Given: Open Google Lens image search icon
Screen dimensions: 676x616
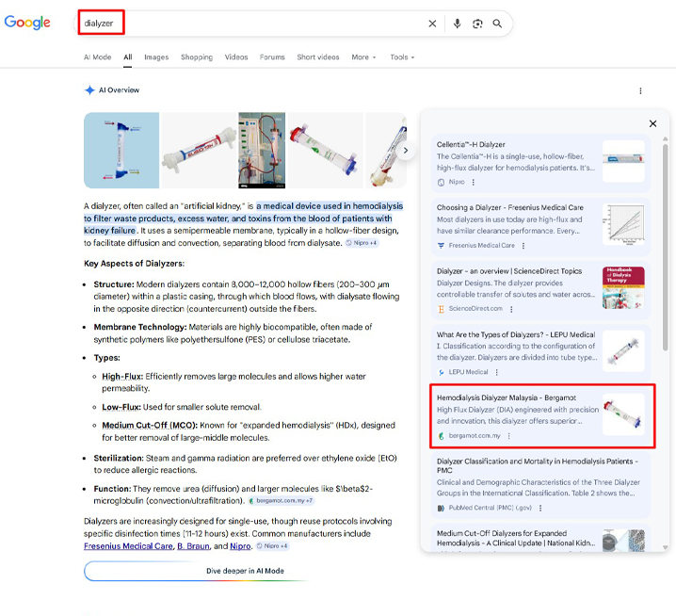Looking at the screenshot, I should [x=477, y=24].
